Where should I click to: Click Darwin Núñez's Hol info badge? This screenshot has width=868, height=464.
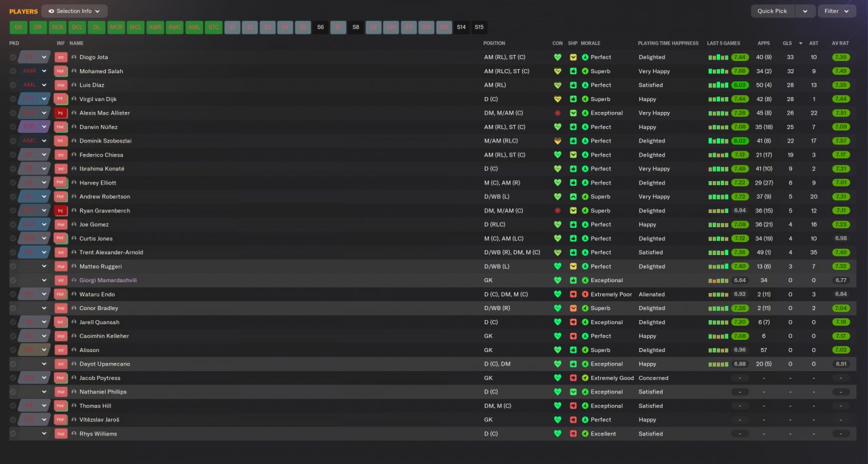tap(61, 127)
